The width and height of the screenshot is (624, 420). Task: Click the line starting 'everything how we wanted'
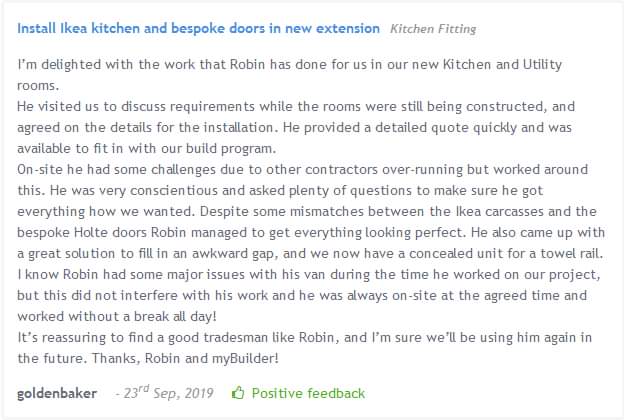[307, 212]
